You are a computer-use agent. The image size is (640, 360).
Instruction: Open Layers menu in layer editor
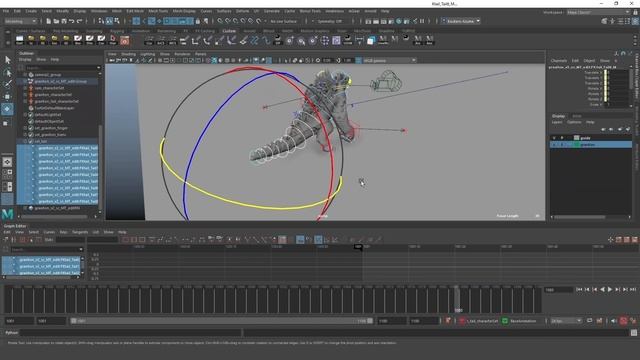coord(557,122)
